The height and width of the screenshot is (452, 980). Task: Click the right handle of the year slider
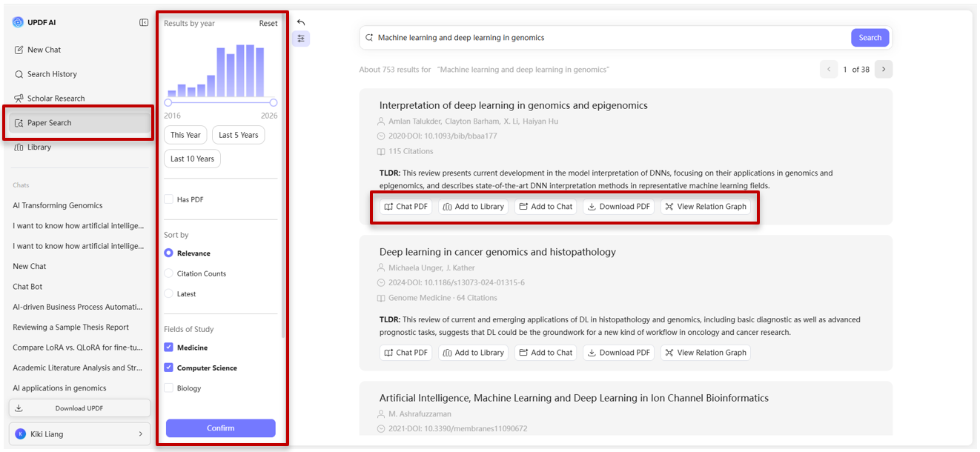click(x=274, y=102)
